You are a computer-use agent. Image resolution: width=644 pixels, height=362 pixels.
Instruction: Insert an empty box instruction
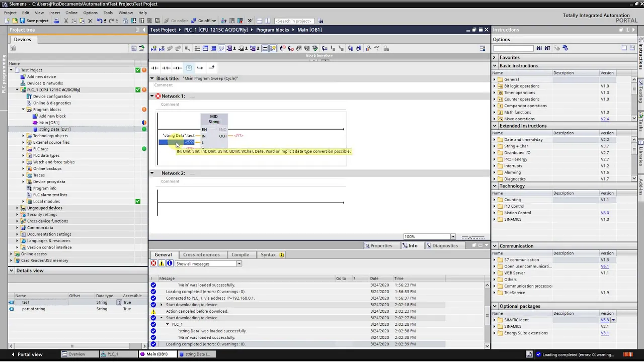coord(189,68)
